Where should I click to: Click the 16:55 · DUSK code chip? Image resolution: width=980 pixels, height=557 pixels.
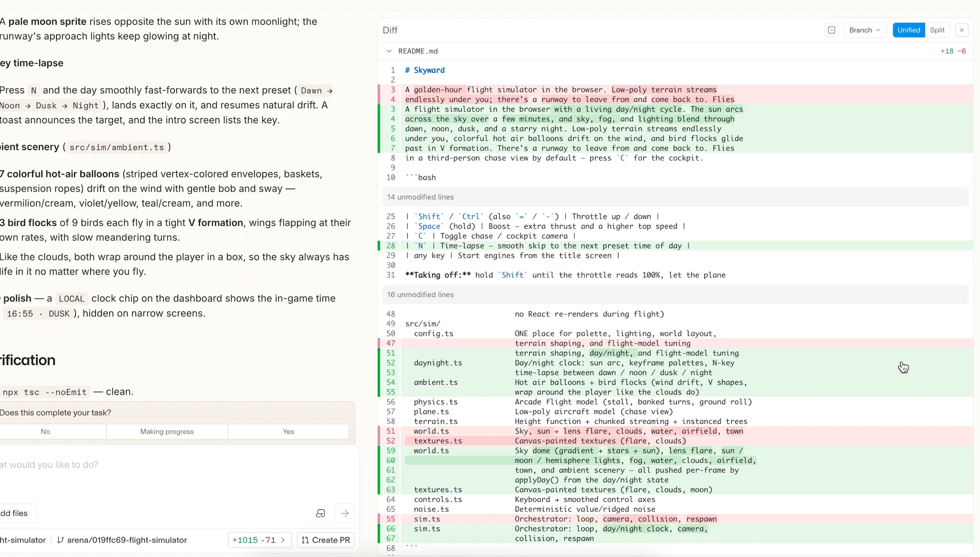point(38,314)
